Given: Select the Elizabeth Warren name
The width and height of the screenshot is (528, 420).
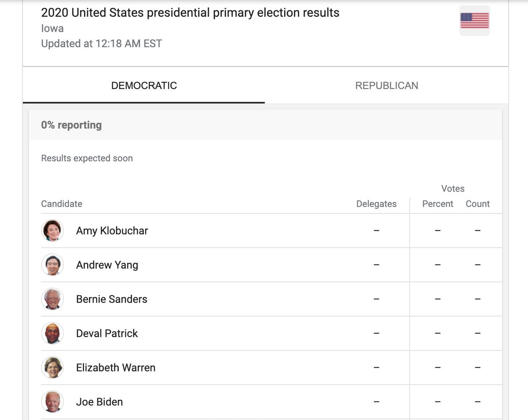Looking at the screenshot, I should point(116,368).
